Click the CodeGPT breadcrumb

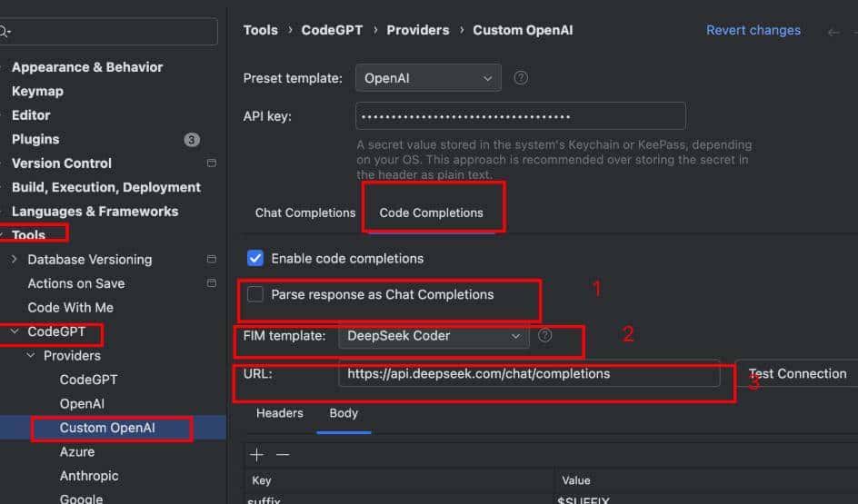tap(332, 30)
